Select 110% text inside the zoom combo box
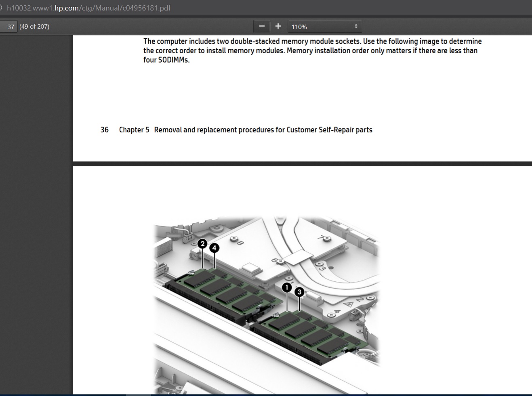532x396 pixels. point(299,27)
